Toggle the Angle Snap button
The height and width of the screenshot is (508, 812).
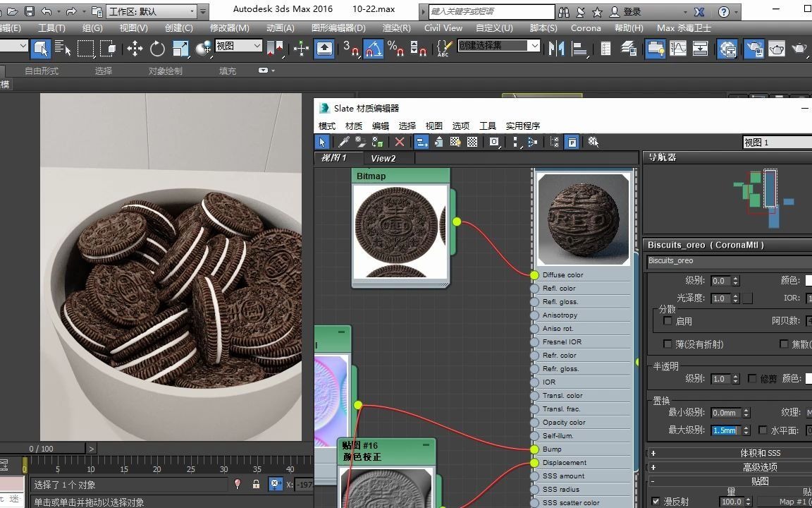tap(372, 48)
